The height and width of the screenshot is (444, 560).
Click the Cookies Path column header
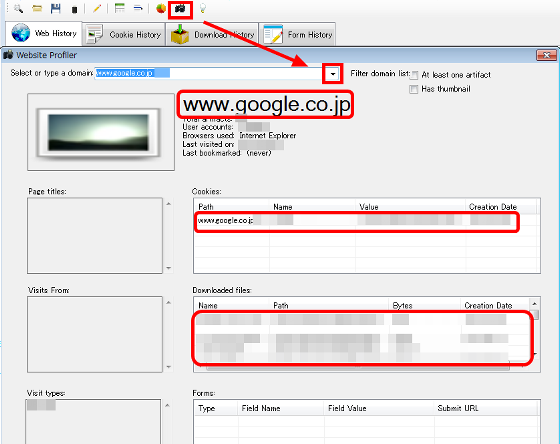[x=231, y=207]
